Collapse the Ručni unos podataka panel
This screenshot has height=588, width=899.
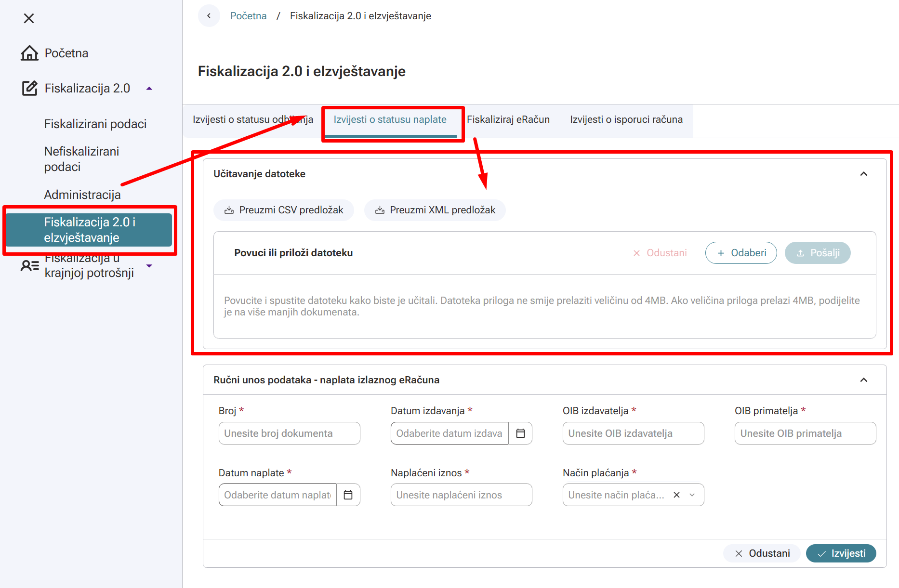863,380
